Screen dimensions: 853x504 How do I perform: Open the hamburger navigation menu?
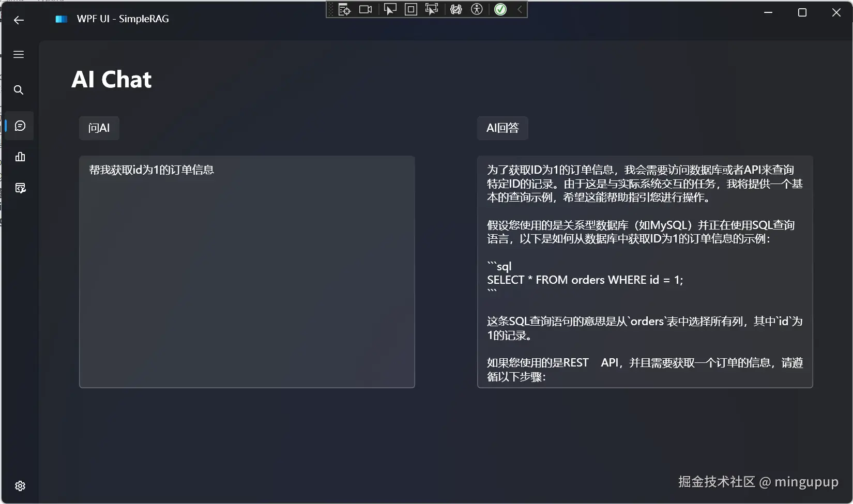tap(19, 54)
